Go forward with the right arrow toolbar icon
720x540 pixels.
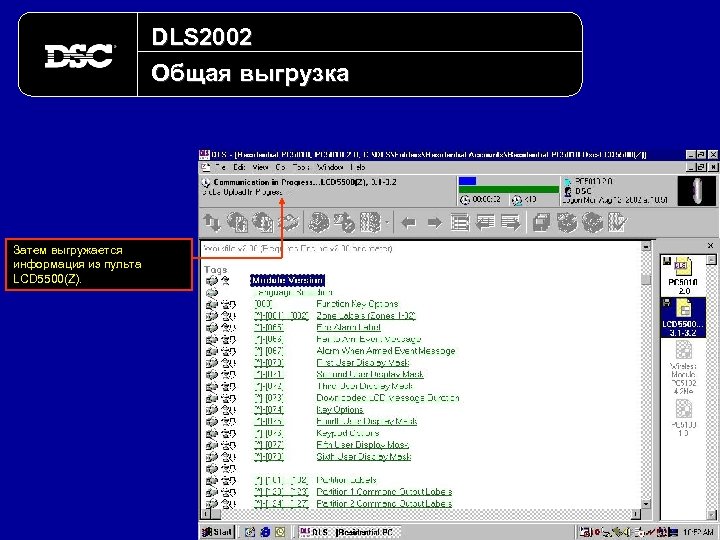pos(434,223)
